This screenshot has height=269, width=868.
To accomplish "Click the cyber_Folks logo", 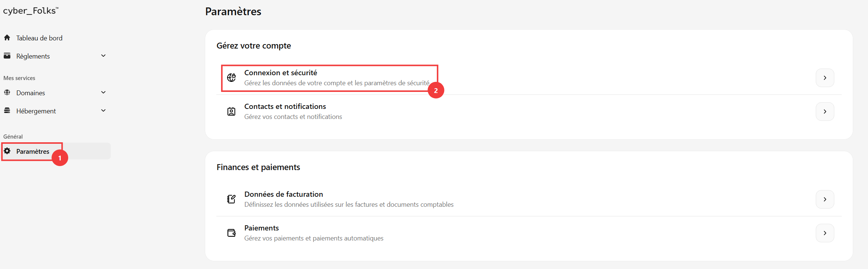I will (31, 11).
